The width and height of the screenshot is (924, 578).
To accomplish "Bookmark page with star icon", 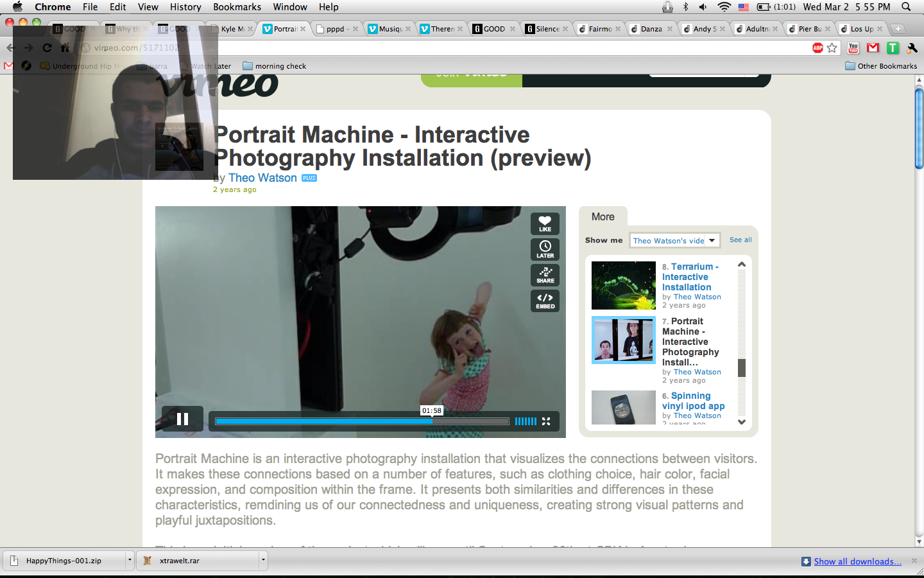I will (x=832, y=48).
